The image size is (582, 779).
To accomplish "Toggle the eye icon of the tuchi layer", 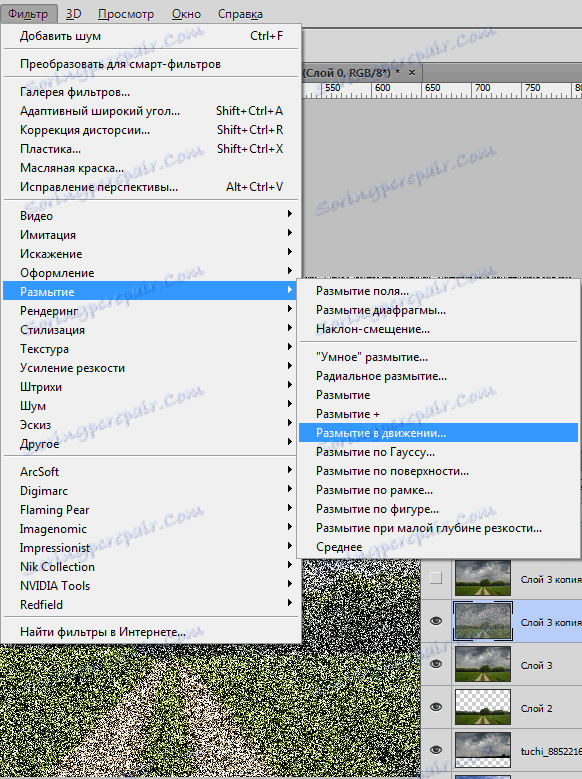I will point(436,750).
